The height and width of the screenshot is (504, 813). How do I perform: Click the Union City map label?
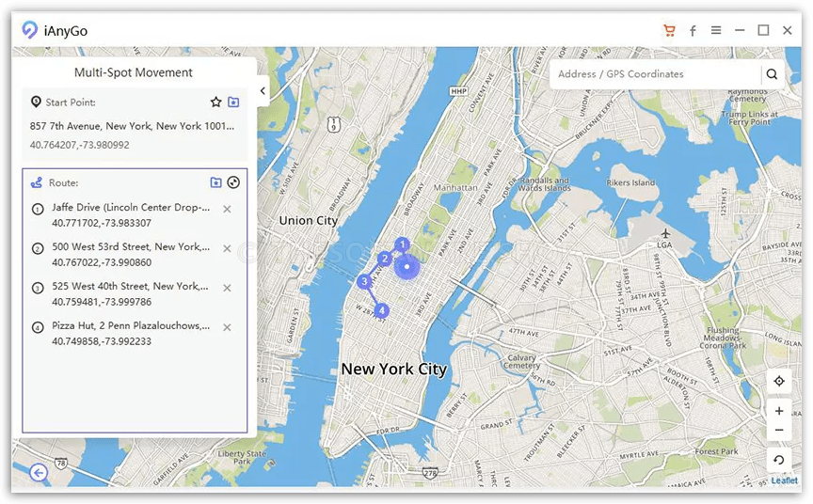[x=309, y=221]
